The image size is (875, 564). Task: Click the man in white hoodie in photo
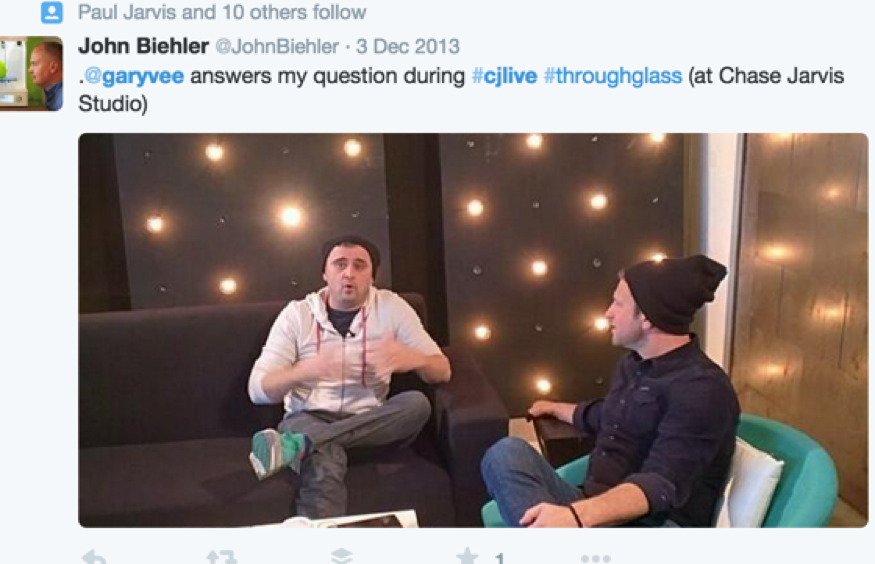[x=345, y=368]
